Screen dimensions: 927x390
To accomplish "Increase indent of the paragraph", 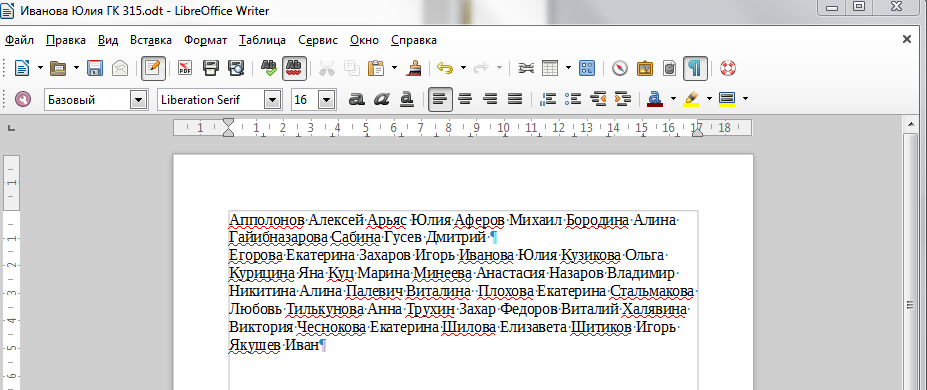I will (623, 99).
